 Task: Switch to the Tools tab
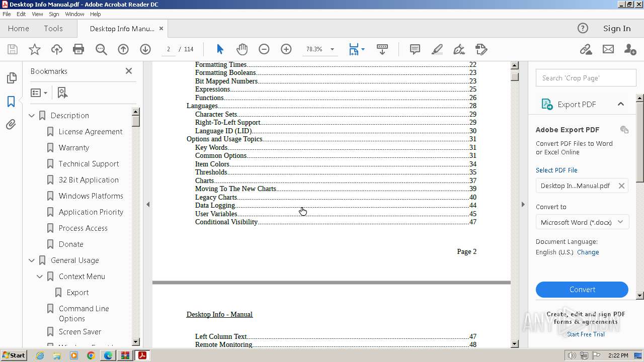coord(53,28)
